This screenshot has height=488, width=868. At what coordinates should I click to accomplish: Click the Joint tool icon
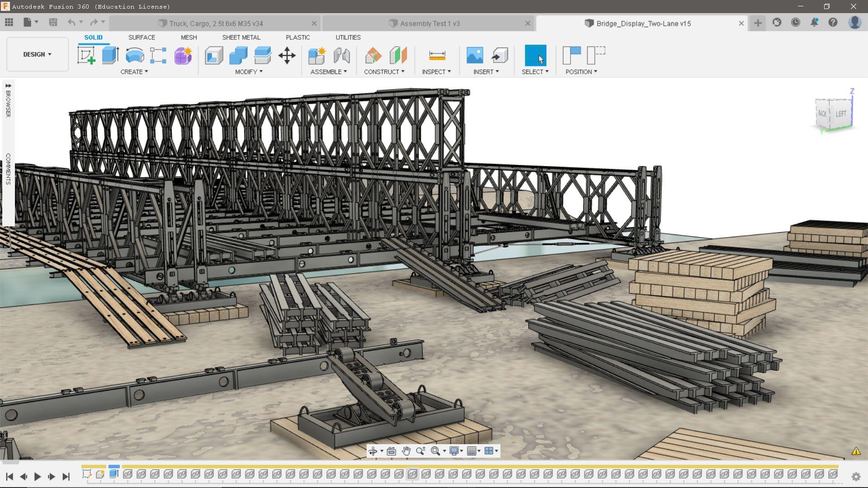342,56
